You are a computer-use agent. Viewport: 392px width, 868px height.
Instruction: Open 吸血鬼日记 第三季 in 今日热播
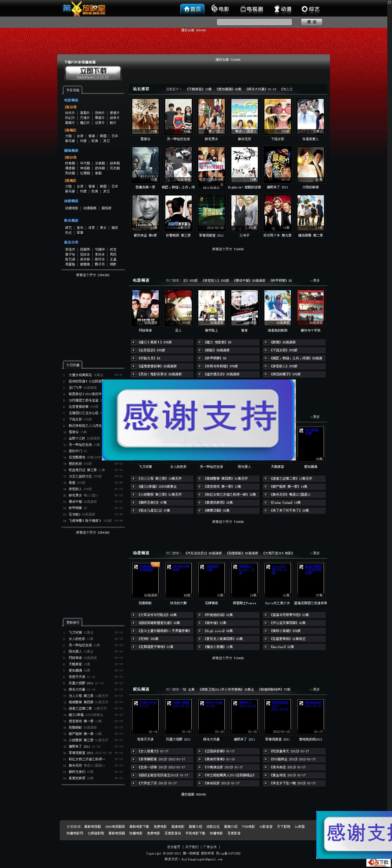tap(83, 470)
